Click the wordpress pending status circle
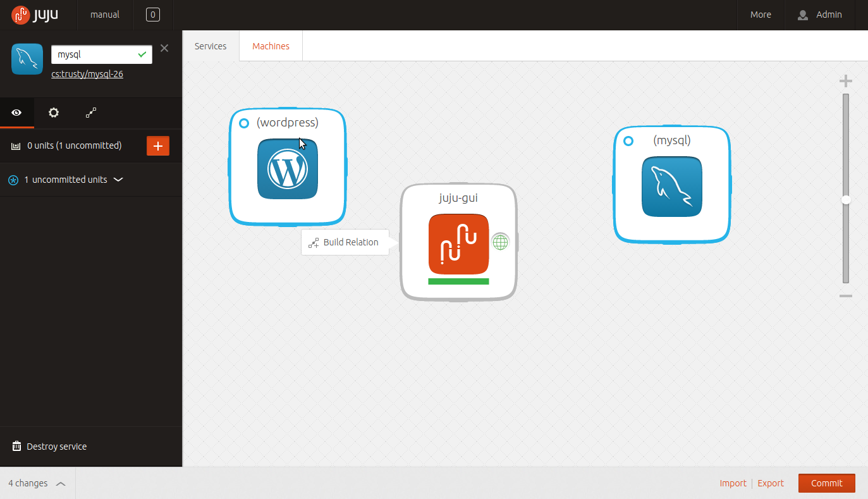Image resolution: width=868 pixels, height=499 pixels. pos(244,123)
